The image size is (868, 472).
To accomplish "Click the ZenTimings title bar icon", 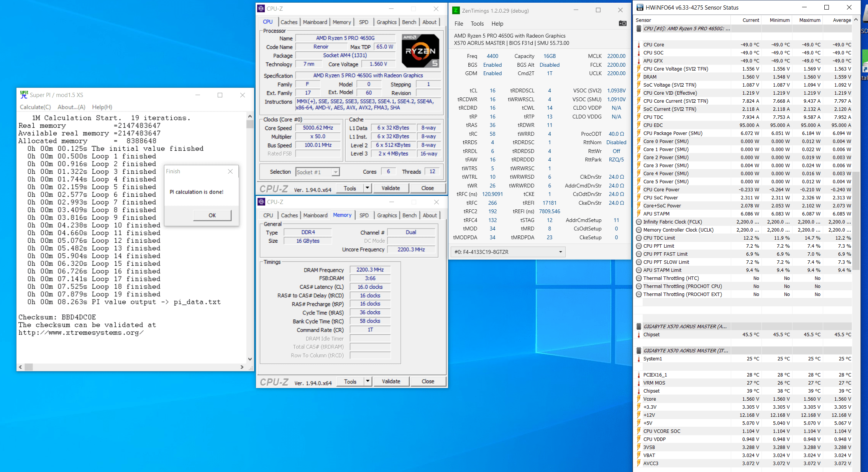I will pos(456,10).
